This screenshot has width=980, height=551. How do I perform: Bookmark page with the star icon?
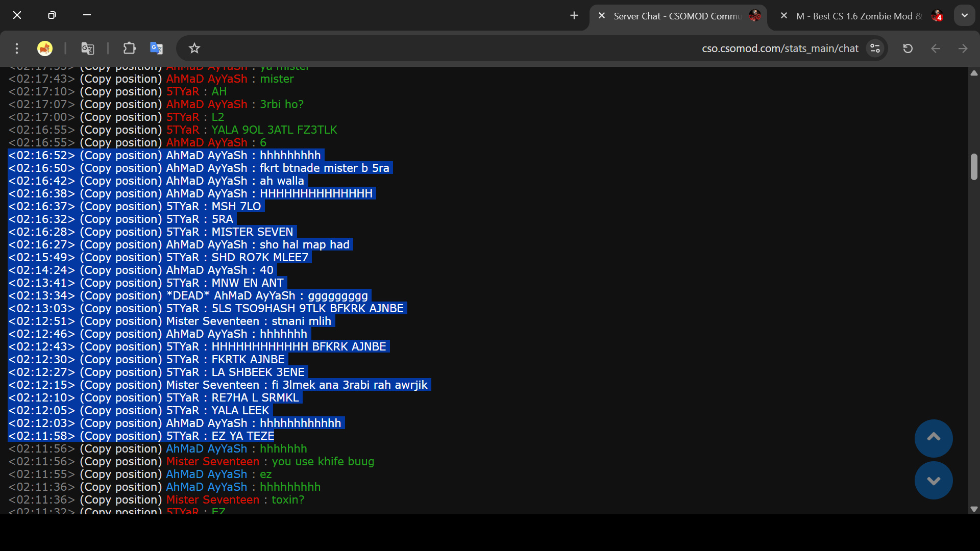[x=194, y=48]
